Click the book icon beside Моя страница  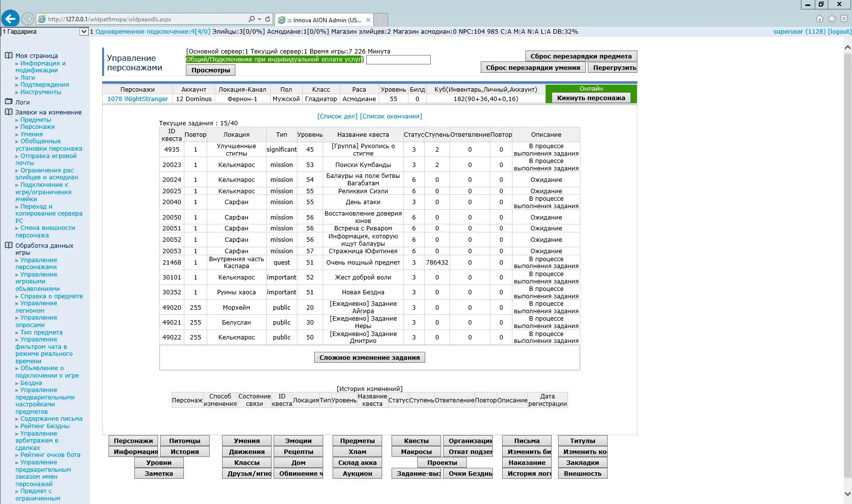pyautogui.click(x=8, y=56)
